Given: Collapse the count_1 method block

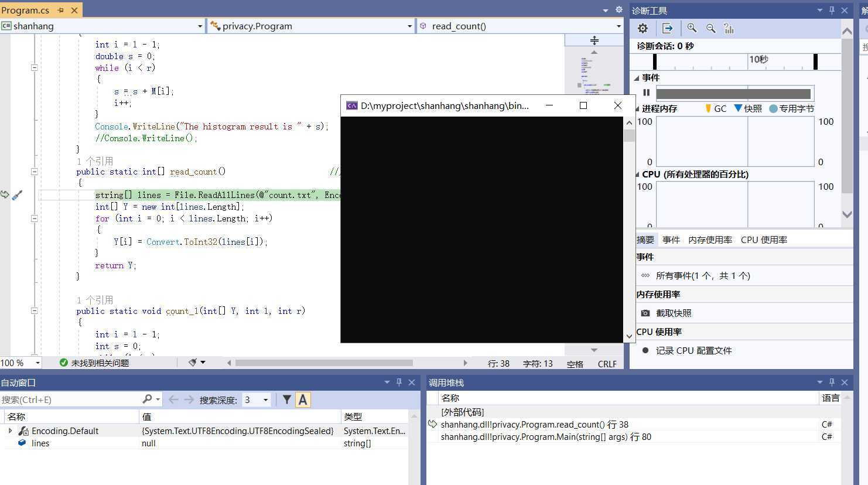Looking at the screenshot, I should pos(34,310).
